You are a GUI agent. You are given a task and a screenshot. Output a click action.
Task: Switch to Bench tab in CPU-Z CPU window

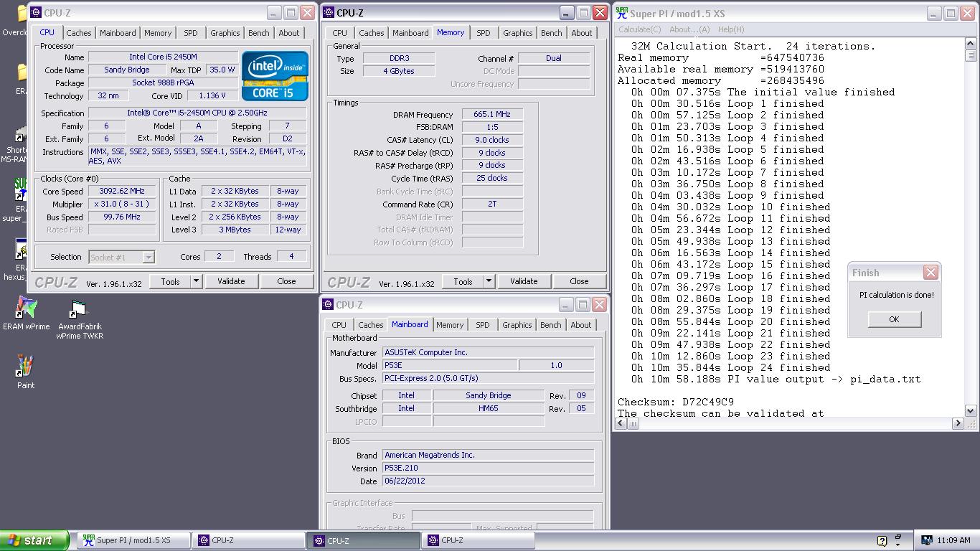tap(259, 33)
